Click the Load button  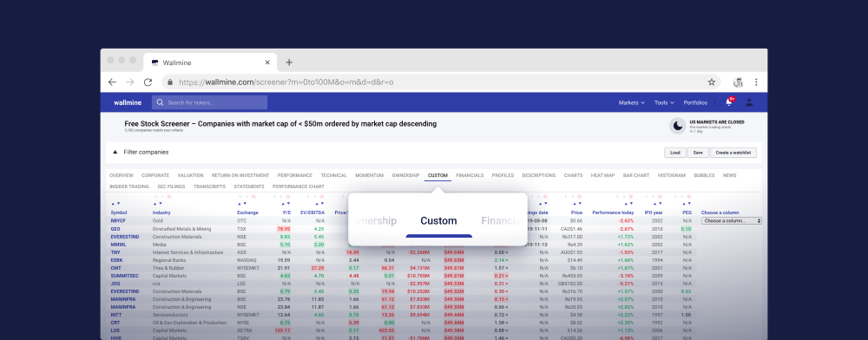click(x=674, y=153)
